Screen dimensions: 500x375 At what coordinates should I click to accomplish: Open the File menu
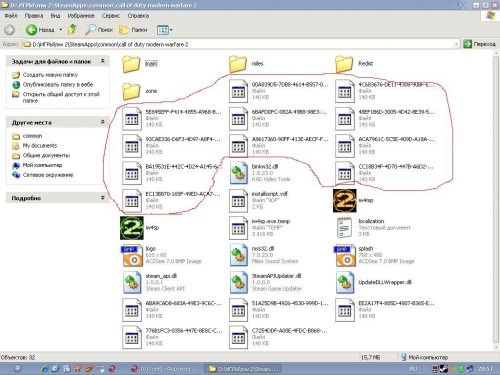pos(11,16)
